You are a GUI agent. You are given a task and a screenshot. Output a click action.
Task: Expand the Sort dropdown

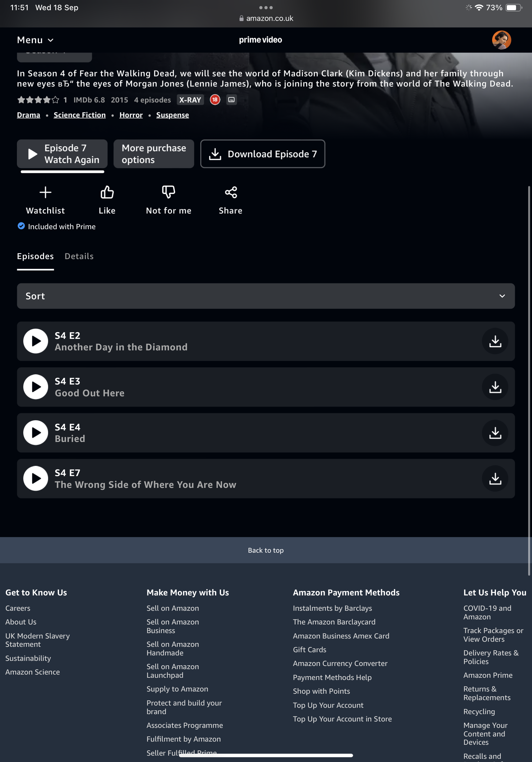pos(266,296)
